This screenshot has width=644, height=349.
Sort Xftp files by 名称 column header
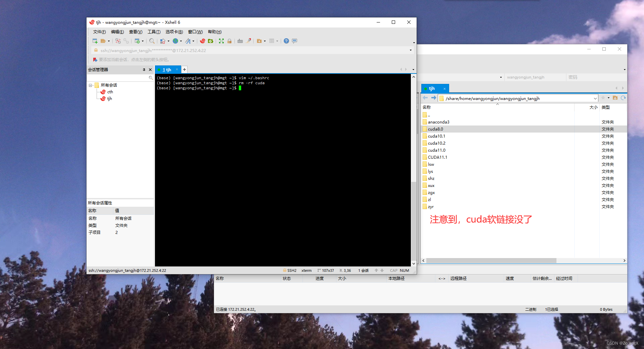498,107
